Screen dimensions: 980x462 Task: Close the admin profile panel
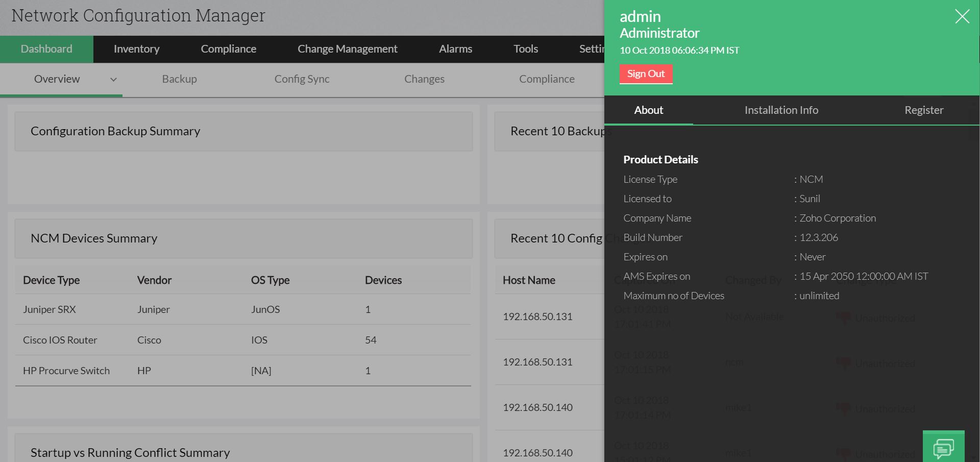click(962, 16)
